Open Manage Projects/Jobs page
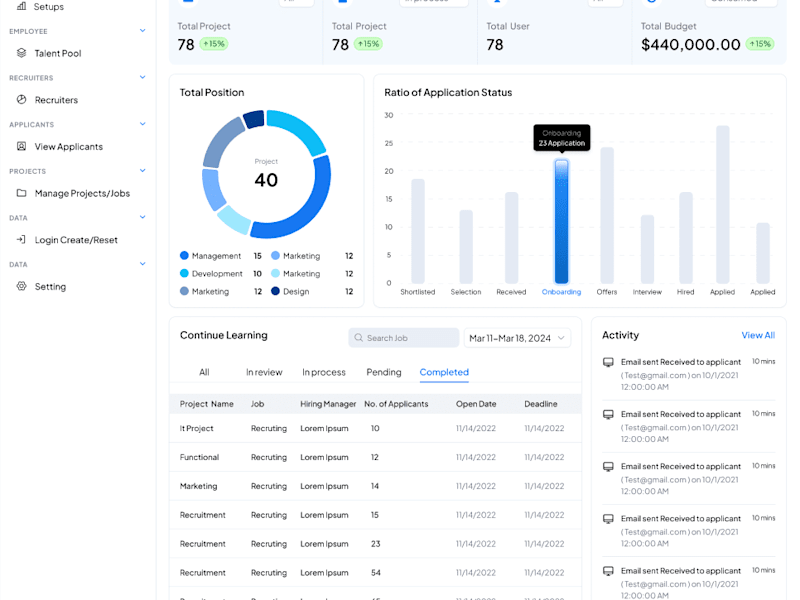Viewport: 800px width, 600px height. click(x=82, y=193)
